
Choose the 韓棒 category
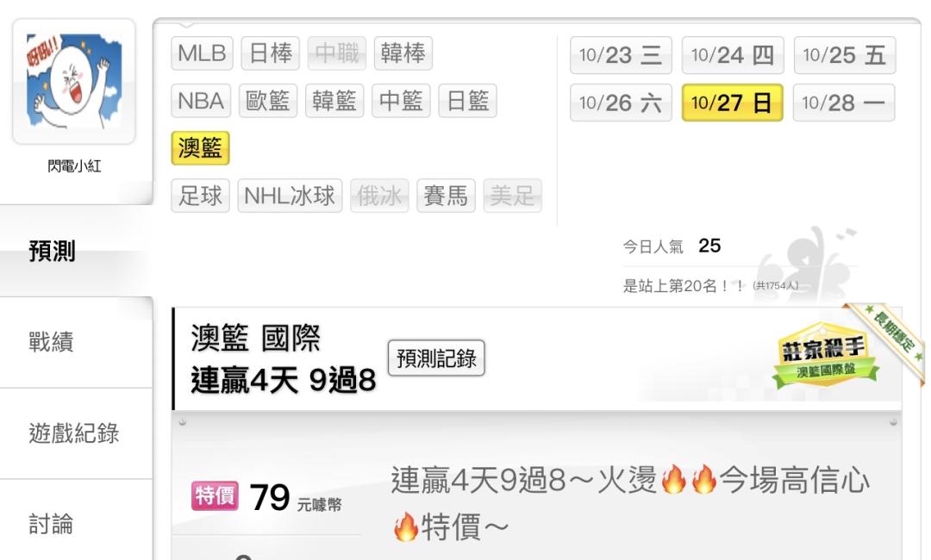coord(403,53)
